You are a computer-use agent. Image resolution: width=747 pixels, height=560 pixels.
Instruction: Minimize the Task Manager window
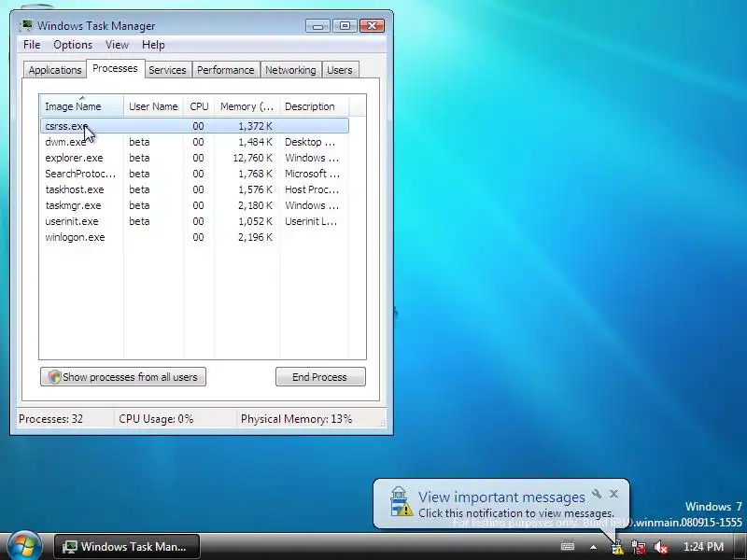317,25
